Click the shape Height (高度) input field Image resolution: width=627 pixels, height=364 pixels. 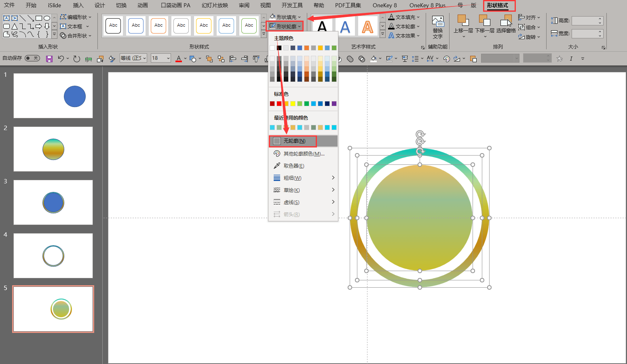(587, 21)
